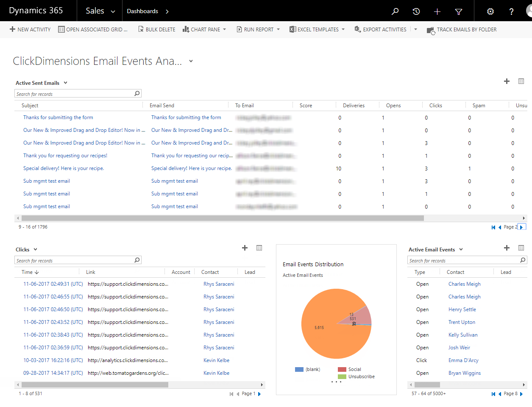Open contact Henry Settle
532x407 pixels.
point(462,309)
